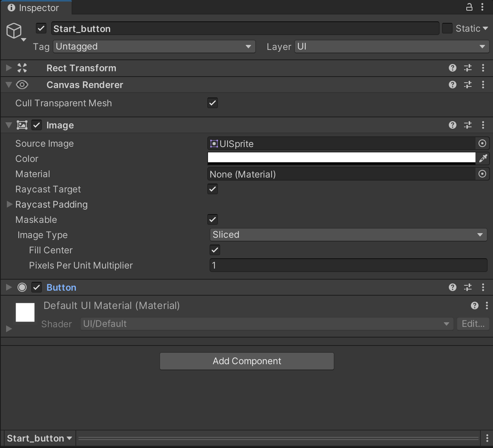Click Edit to modify the UI/Default shader

click(473, 324)
